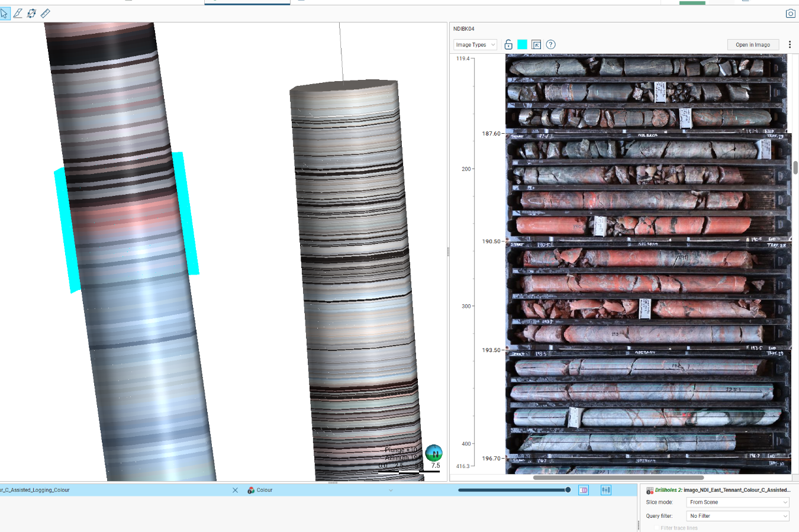Click the cyan-highlighted interval on left drillhole
The image size is (799, 532).
click(x=126, y=222)
